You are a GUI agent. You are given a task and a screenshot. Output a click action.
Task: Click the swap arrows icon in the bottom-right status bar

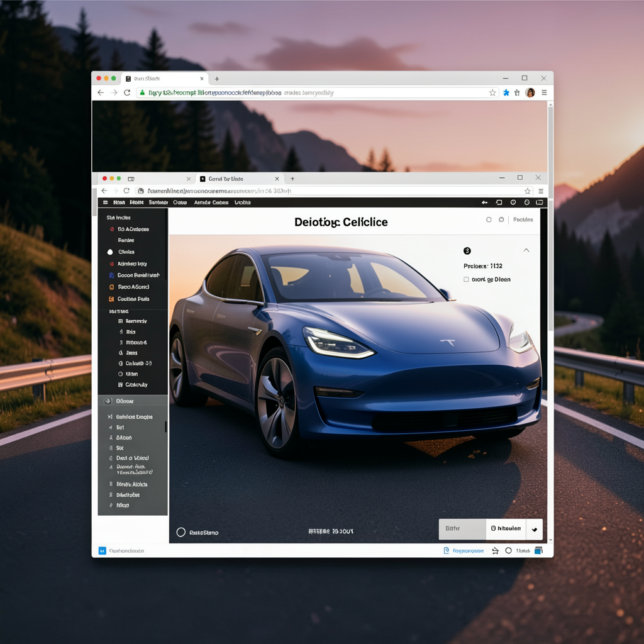coord(496,551)
